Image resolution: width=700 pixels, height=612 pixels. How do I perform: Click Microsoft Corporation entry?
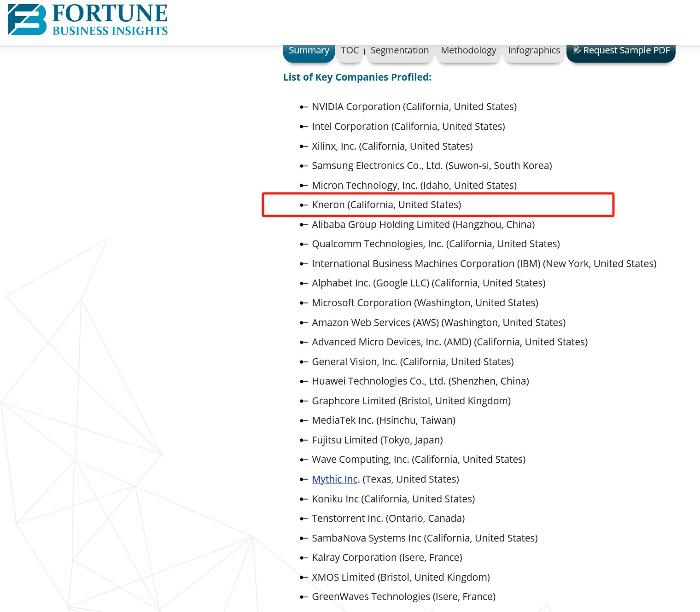pyautogui.click(x=425, y=303)
